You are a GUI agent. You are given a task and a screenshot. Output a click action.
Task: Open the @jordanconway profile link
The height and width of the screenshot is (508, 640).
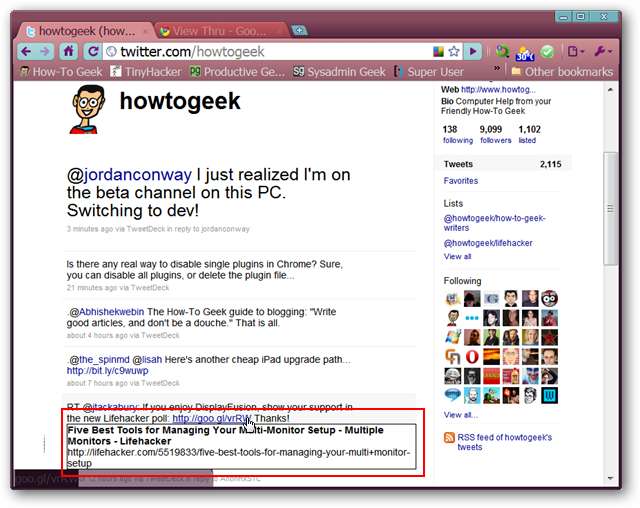click(x=129, y=175)
